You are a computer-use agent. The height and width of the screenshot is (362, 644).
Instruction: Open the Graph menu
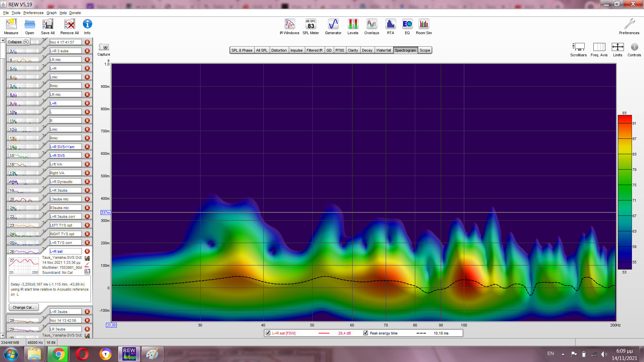pyautogui.click(x=51, y=13)
